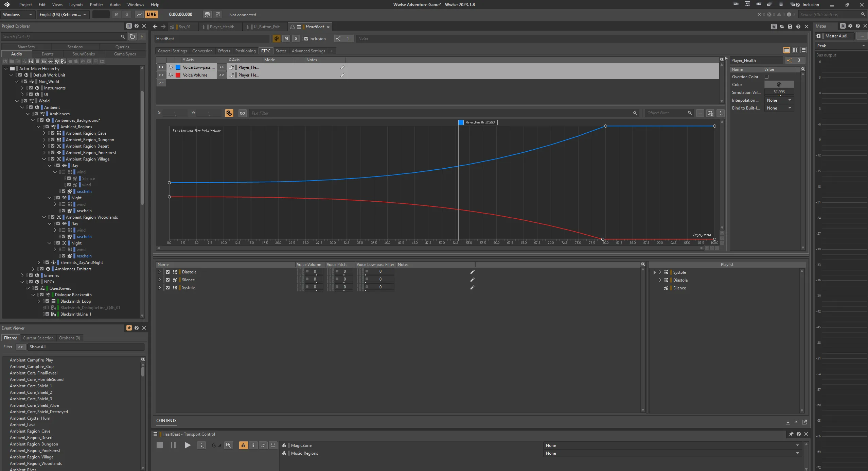Image resolution: width=868 pixels, height=471 pixels.
Task: Select the scissors exclusion filter icon
Action: point(50,61)
